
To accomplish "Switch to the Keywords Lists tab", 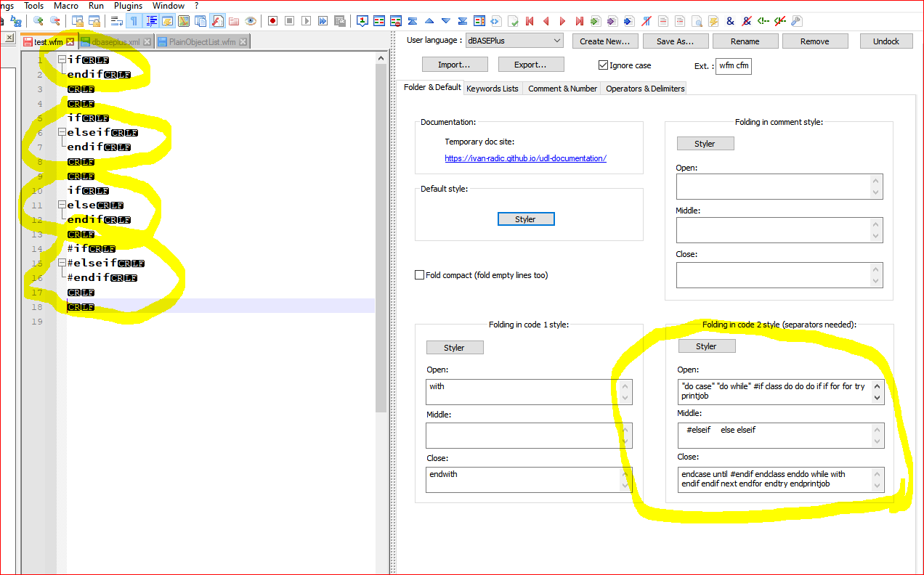I will click(493, 89).
